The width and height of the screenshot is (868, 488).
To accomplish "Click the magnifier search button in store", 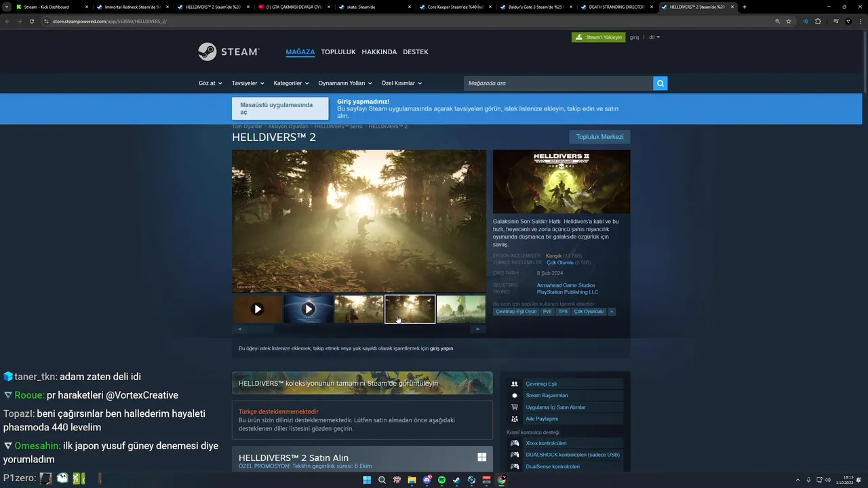I will 660,83.
